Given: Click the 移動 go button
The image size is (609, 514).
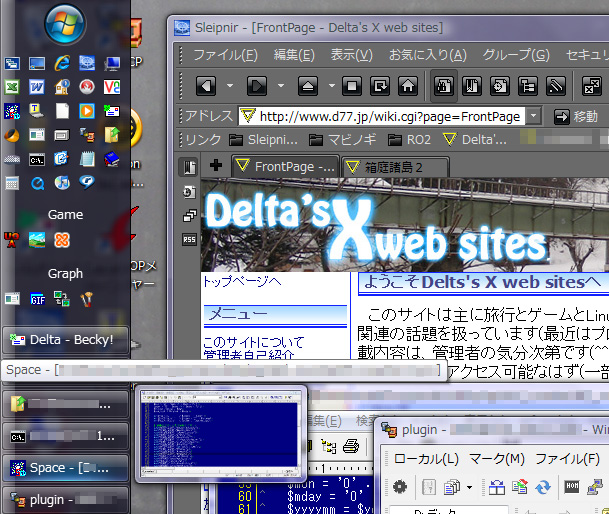Looking at the screenshot, I should coord(575,116).
